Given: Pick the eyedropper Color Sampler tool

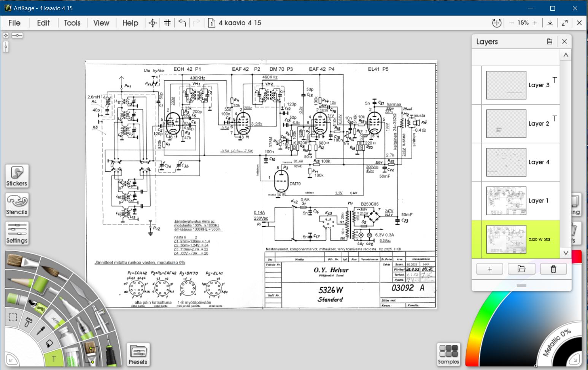Looking at the screenshot, I should pyautogui.click(x=41, y=330).
